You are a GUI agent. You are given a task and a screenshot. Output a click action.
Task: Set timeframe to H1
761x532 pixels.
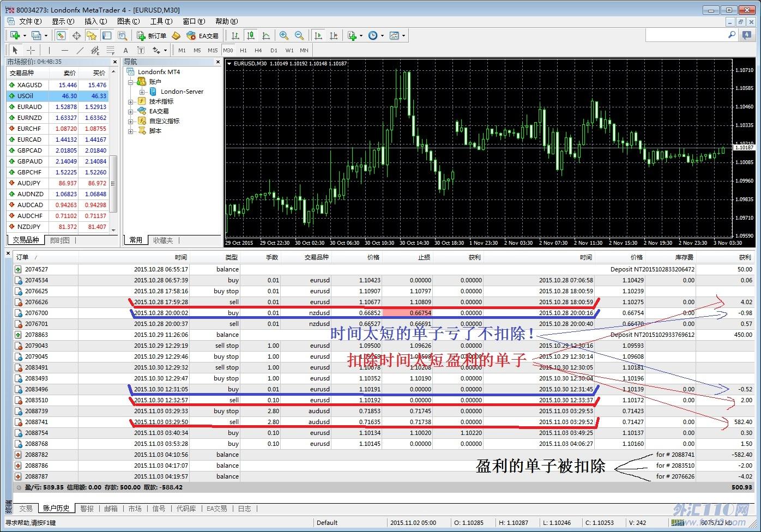coord(243,50)
